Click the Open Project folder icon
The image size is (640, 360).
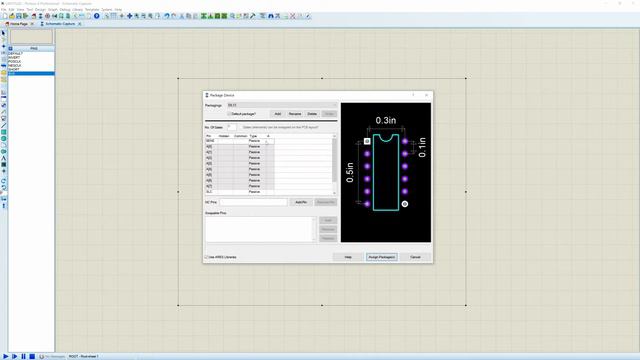point(12,16)
